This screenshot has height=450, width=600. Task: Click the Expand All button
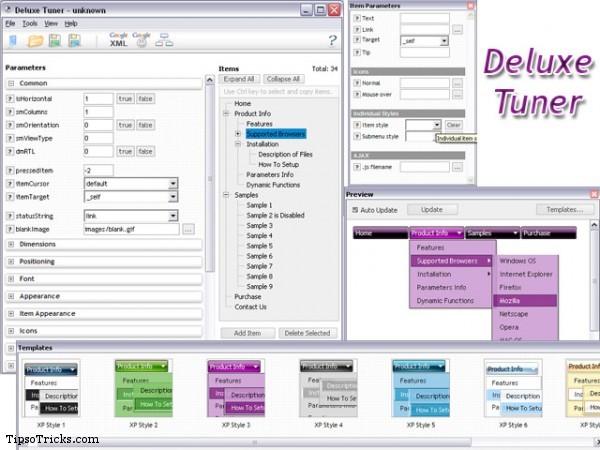(x=239, y=79)
